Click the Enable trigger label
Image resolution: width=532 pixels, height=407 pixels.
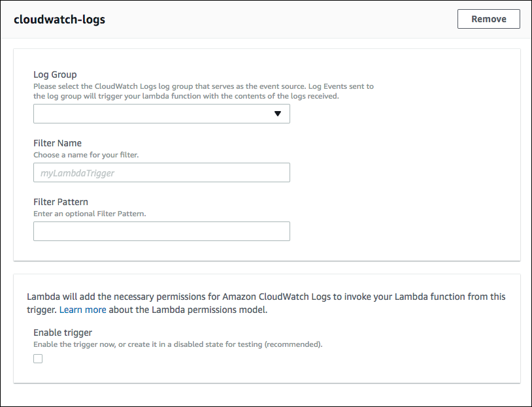coord(63,333)
